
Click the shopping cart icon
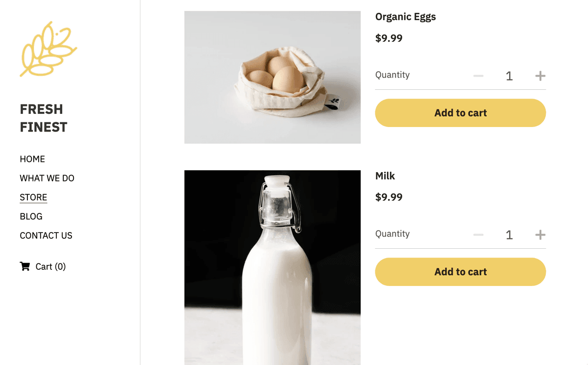(x=24, y=266)
